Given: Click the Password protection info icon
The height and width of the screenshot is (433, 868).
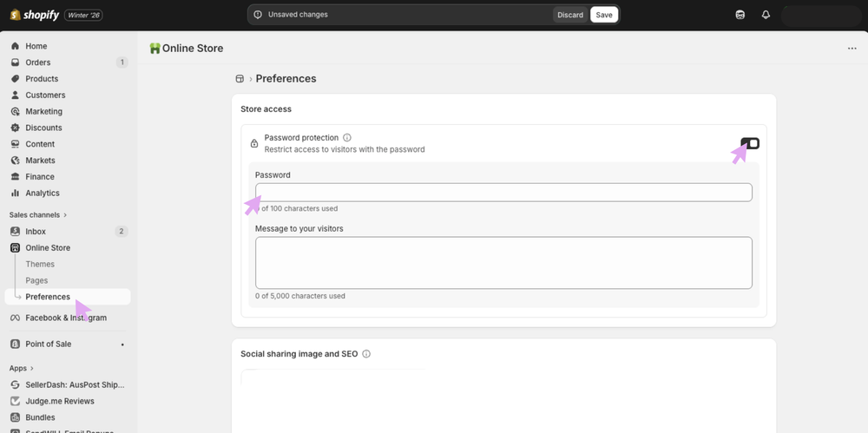Looking at the screenshot, I should [x=347, y=137].
